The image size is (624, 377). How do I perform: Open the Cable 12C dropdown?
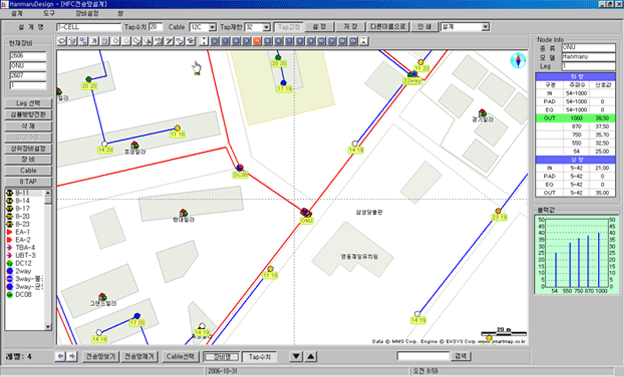pos(213,27)
